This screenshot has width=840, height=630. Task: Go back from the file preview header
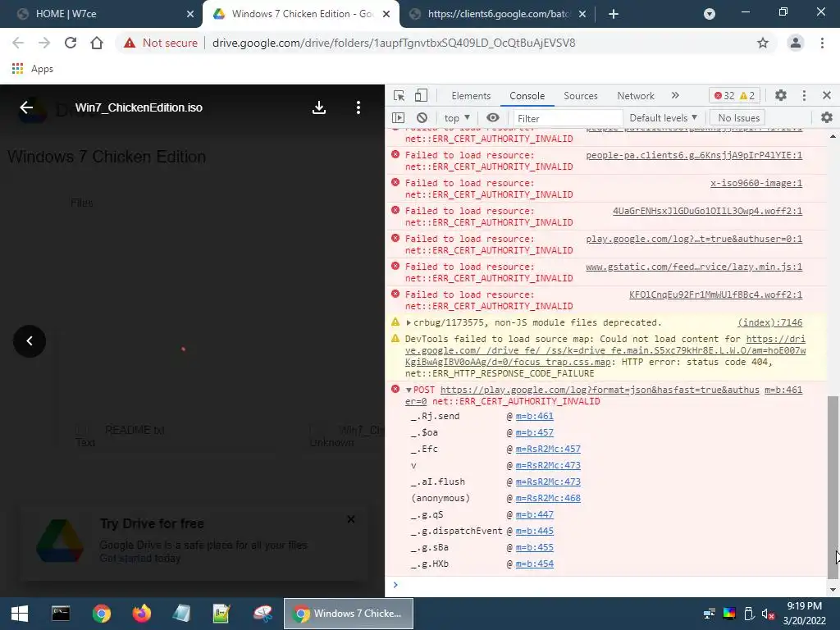(26, 107)
